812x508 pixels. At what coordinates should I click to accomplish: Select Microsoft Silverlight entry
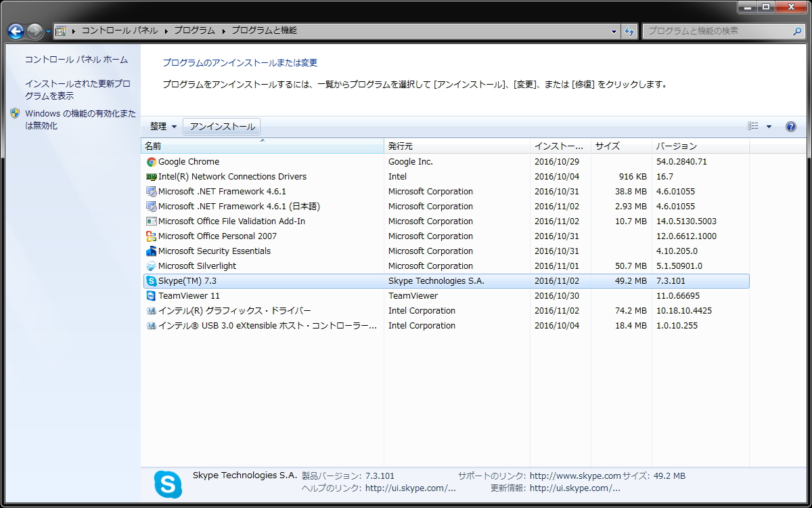445,266
